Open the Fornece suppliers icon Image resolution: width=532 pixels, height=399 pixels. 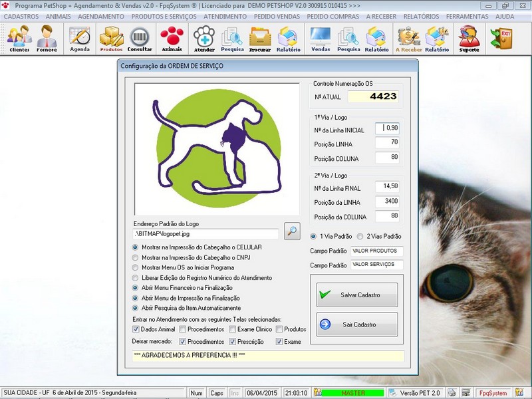tap(47, 39)
